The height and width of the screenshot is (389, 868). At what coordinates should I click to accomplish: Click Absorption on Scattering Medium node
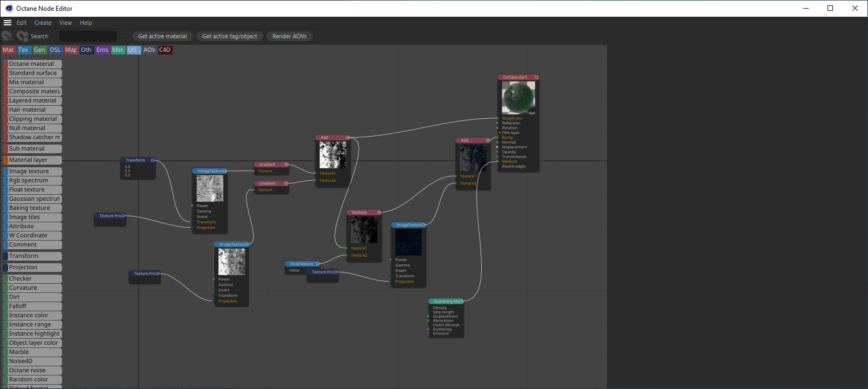tap(443, 320)
